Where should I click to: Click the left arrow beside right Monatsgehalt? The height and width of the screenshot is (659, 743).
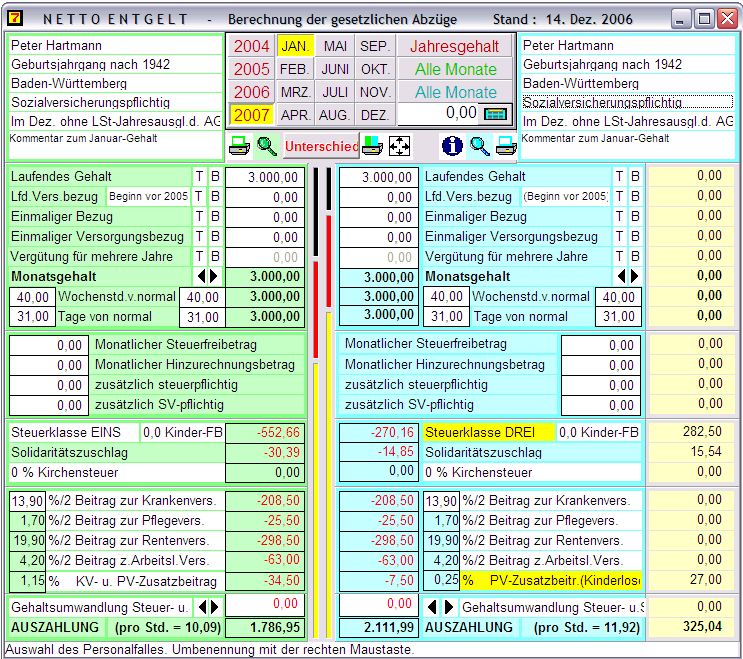coord(622,276)
